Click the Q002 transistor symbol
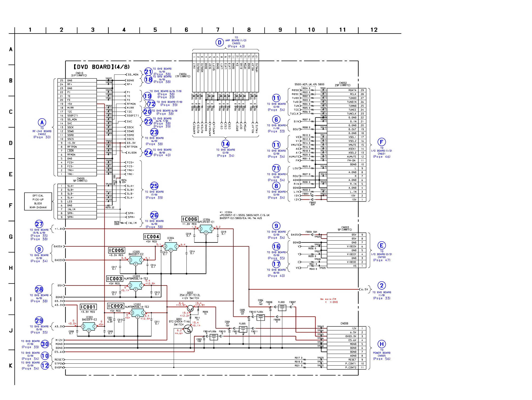Screen dimensions: 532x400 click(x=190, y=308)
